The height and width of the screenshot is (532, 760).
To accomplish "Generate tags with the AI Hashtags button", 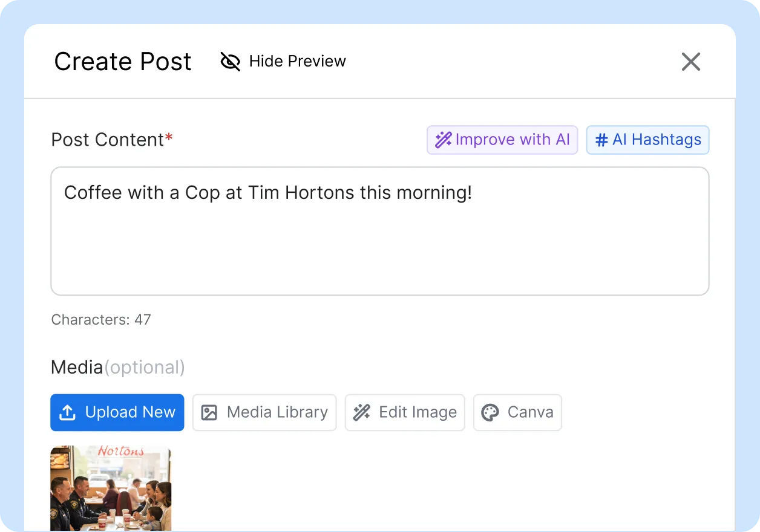I will point(647,140).
